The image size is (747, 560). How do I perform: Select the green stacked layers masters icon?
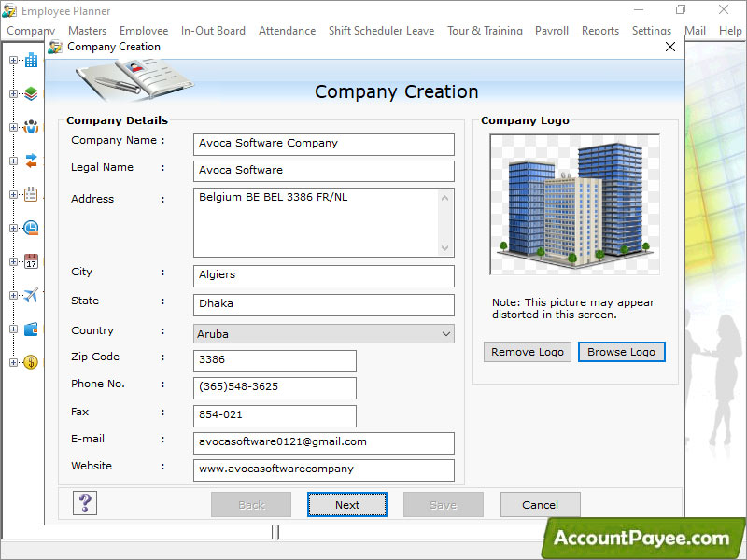click(31, 93)
